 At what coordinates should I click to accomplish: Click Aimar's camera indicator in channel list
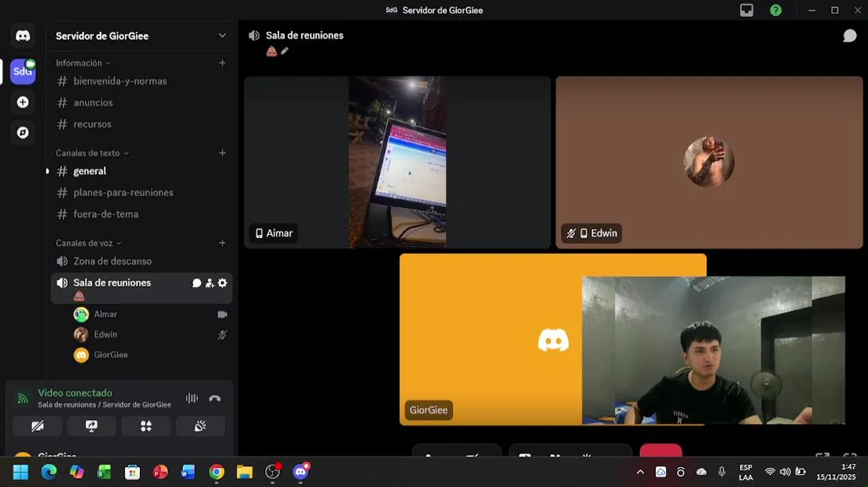[x=222, y=315]
